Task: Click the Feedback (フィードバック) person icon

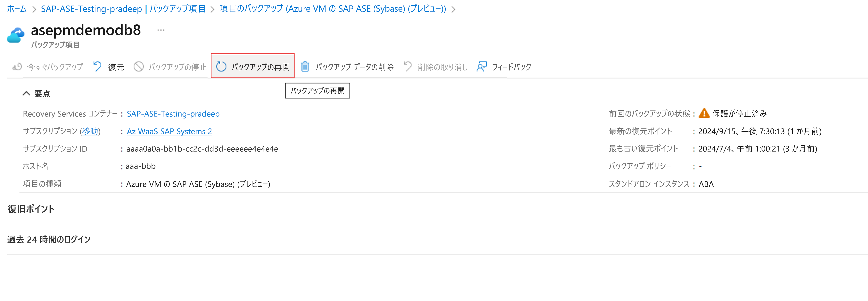Action: tap(482, 66)
